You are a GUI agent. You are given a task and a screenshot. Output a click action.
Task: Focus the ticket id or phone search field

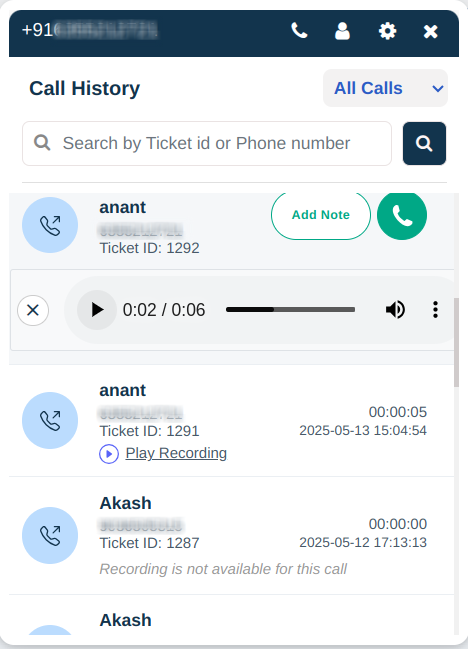click(207, 143)
